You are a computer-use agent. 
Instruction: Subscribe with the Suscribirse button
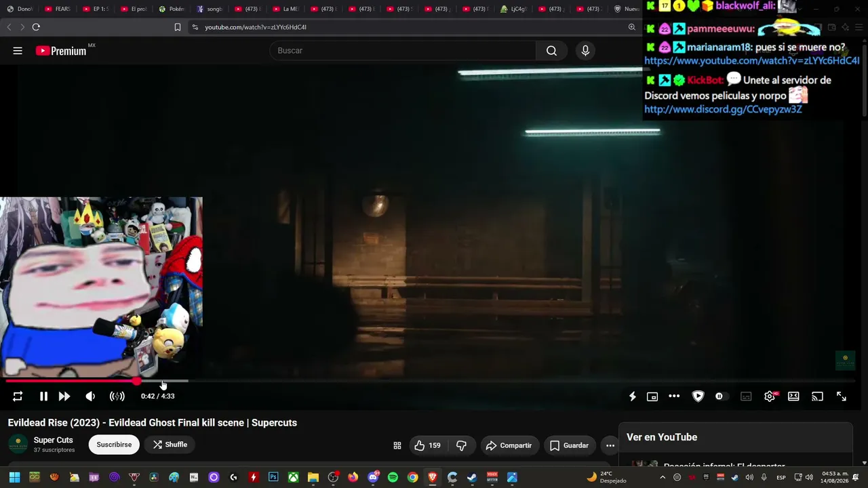coord(114,445)
